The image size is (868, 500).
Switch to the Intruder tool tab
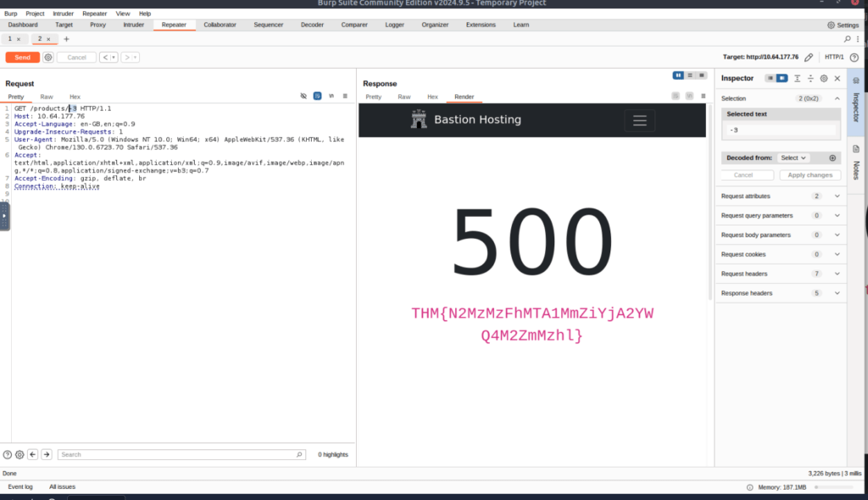[133, 25]
